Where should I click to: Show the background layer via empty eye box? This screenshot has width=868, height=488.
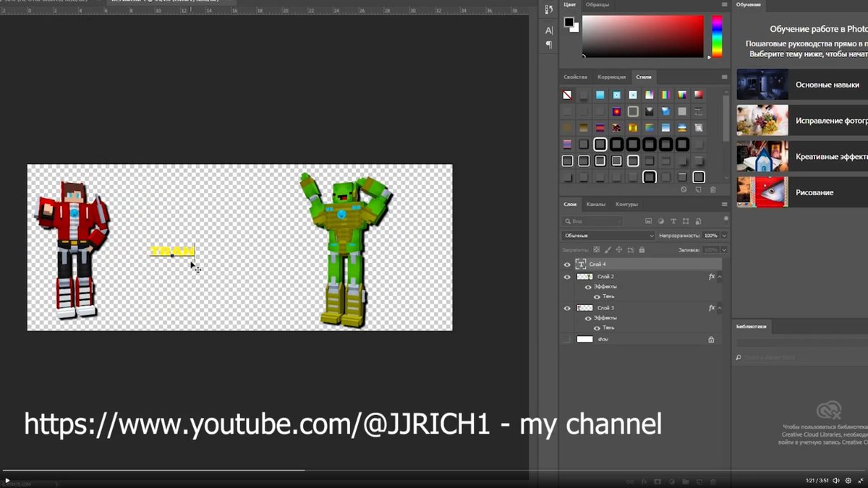[x=567, y=339]
